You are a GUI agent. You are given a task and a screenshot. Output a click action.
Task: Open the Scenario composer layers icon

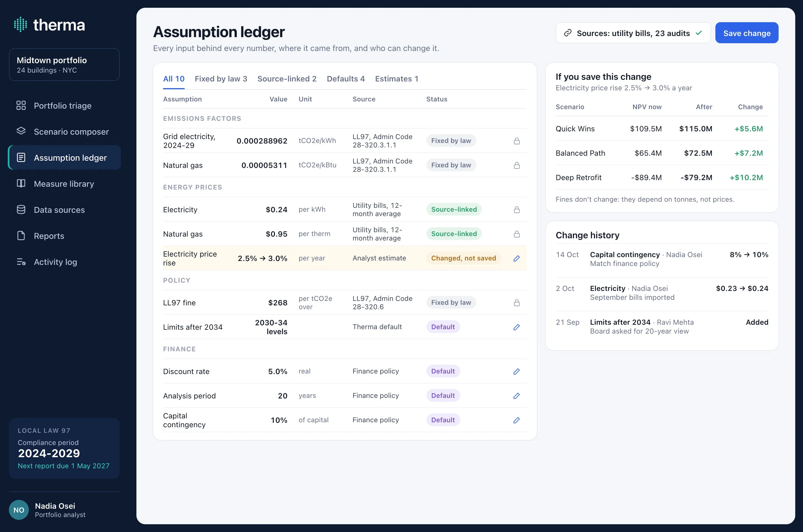[21, 131]
